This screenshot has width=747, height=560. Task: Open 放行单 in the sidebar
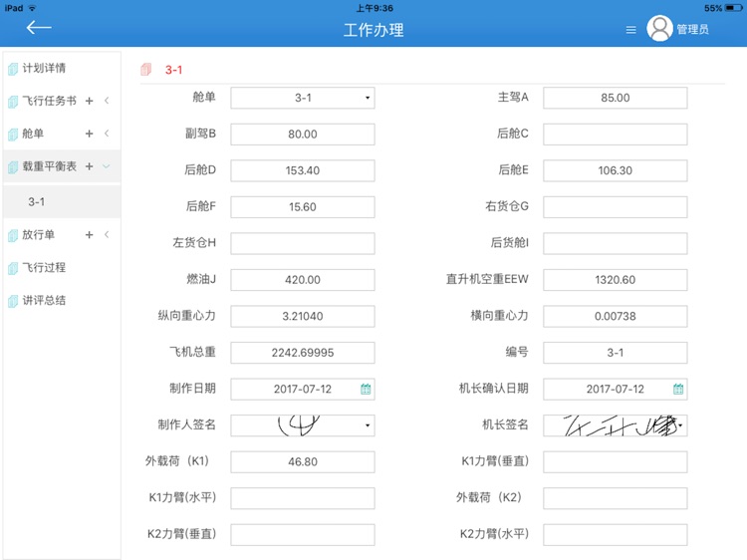tap(38, 234)
